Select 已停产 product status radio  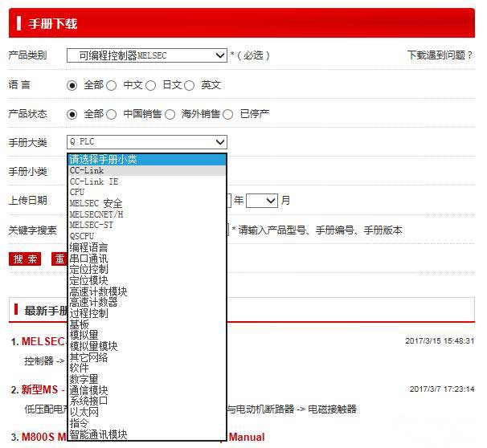point(228,114)
